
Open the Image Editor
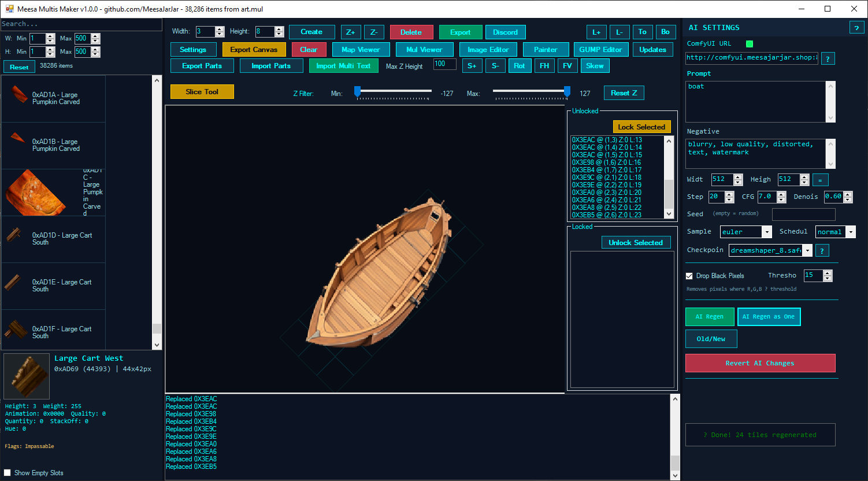pyautogui.click(x=488, y=50)
